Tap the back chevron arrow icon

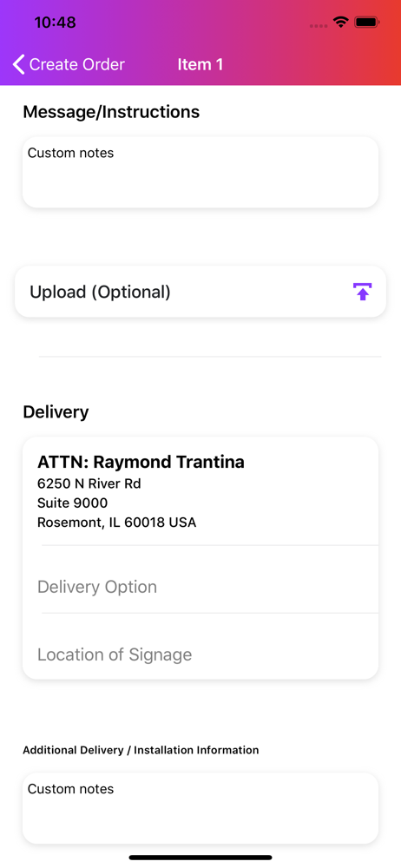[19, 65]
